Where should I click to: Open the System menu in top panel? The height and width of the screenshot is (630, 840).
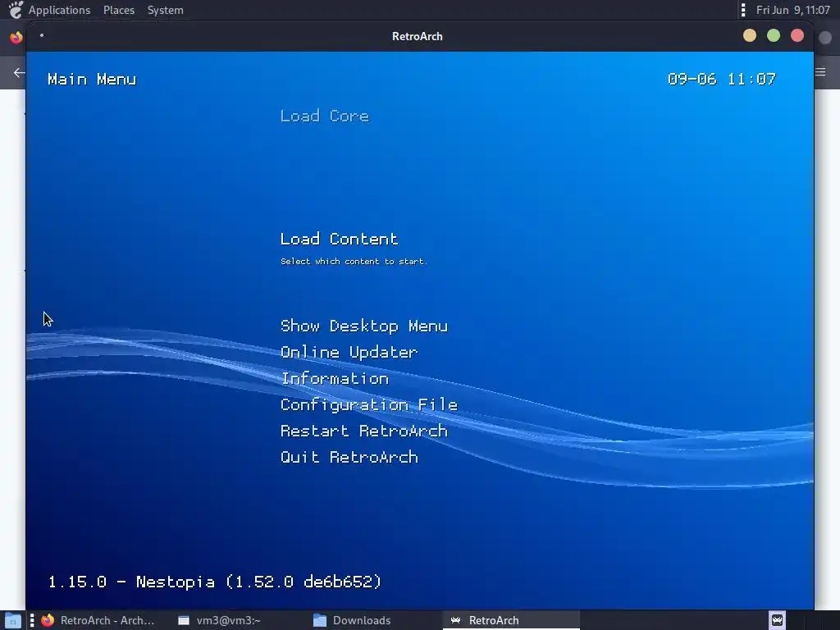[x=166, y=10]
